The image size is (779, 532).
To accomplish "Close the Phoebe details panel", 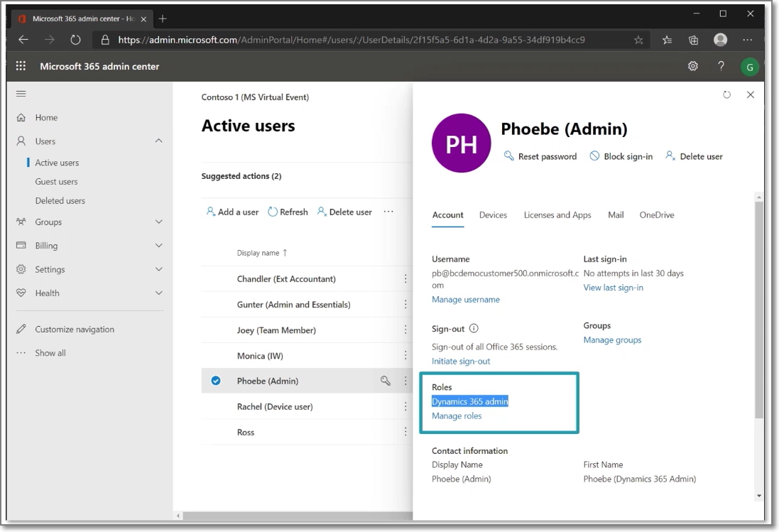I will (750, 94).
